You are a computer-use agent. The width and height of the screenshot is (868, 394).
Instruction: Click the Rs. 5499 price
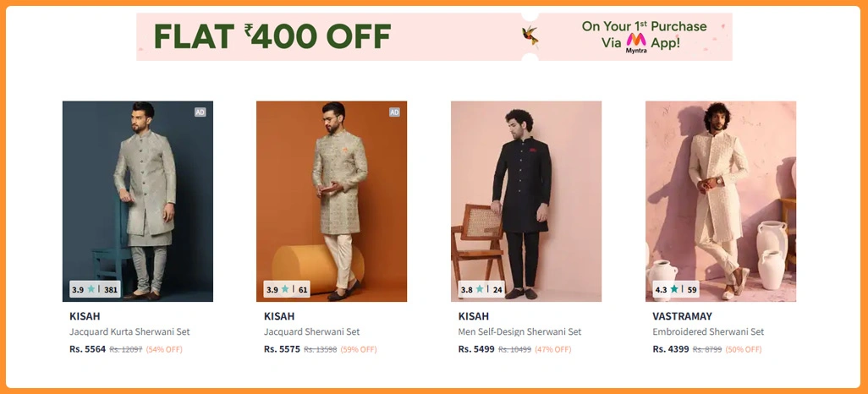click(x=476, y=348)
